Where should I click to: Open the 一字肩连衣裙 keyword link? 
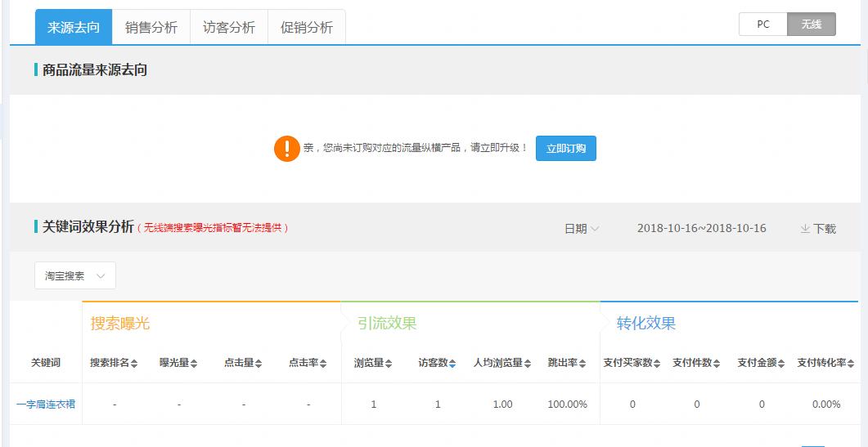tap(46, 404)
